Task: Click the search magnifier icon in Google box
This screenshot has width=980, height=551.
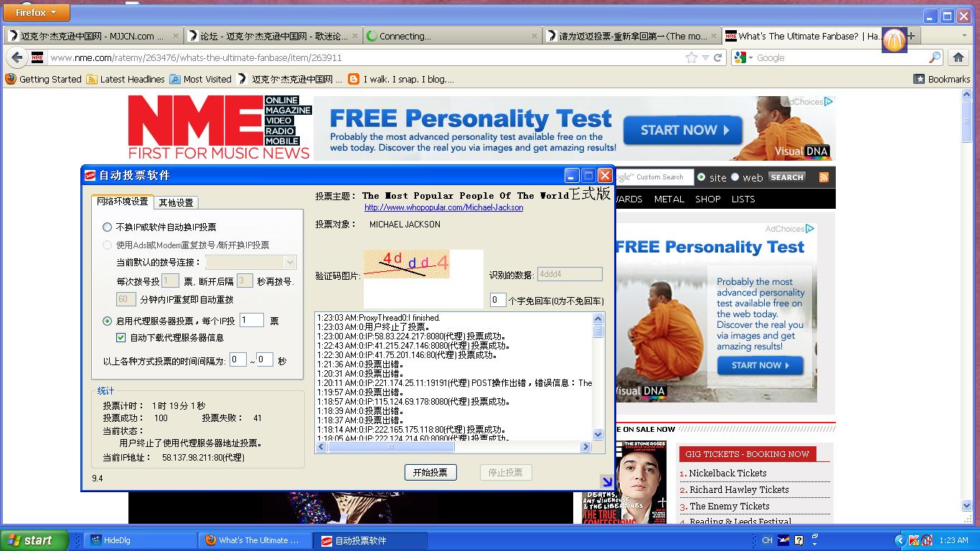Action: 935,57
